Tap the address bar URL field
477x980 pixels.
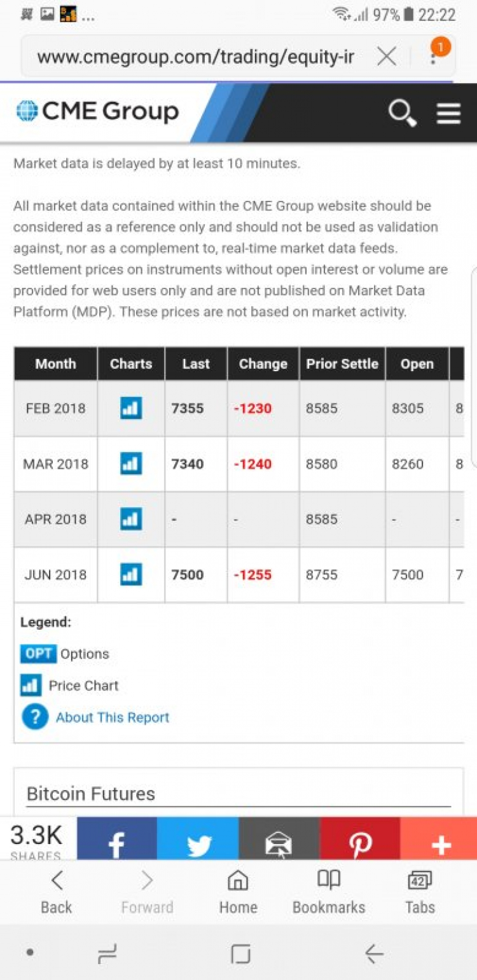tap(196, 57)
